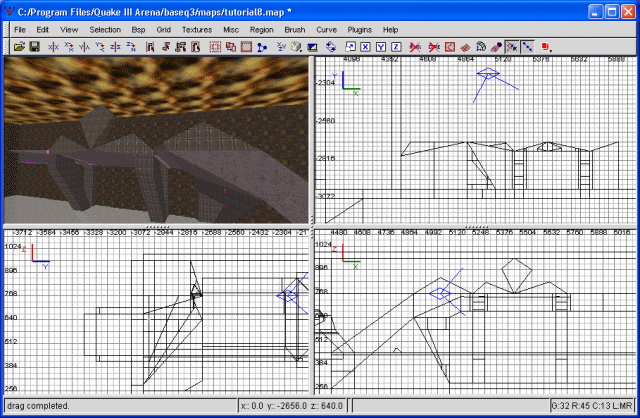This screenshot has height=418, width=640.
Task: Click the 'G:32 R:45 C:13 L:MR' status text
Action: 592,406
